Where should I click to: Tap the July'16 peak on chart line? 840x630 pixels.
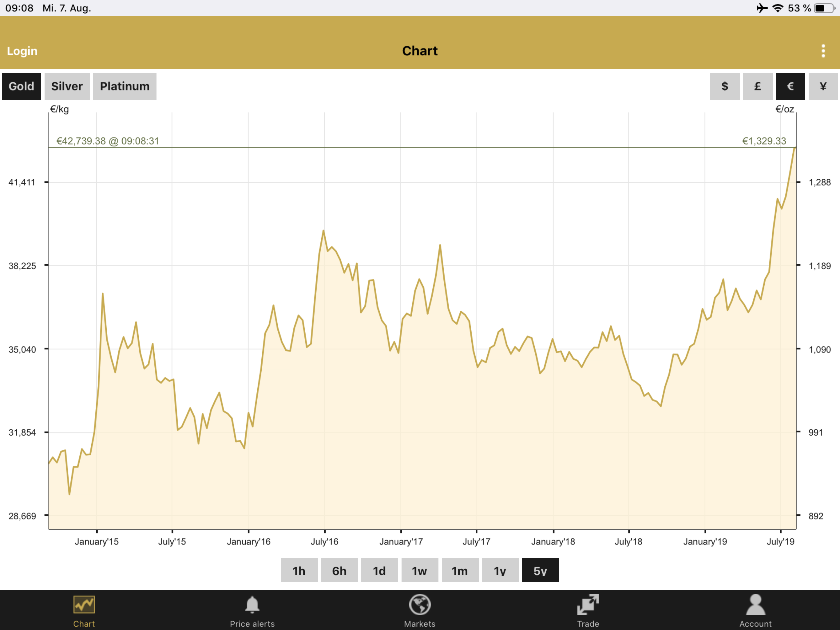pos(323,231)
